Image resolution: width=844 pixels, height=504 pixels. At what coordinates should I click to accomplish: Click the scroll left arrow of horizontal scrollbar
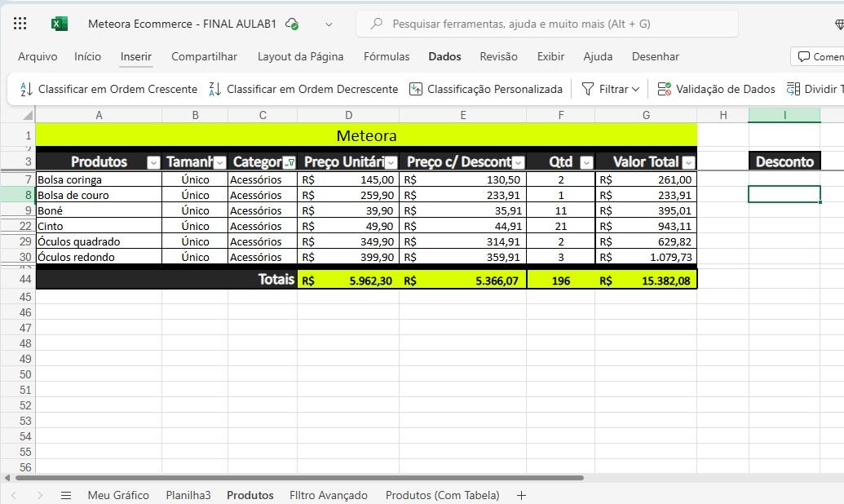click(7, 478)
